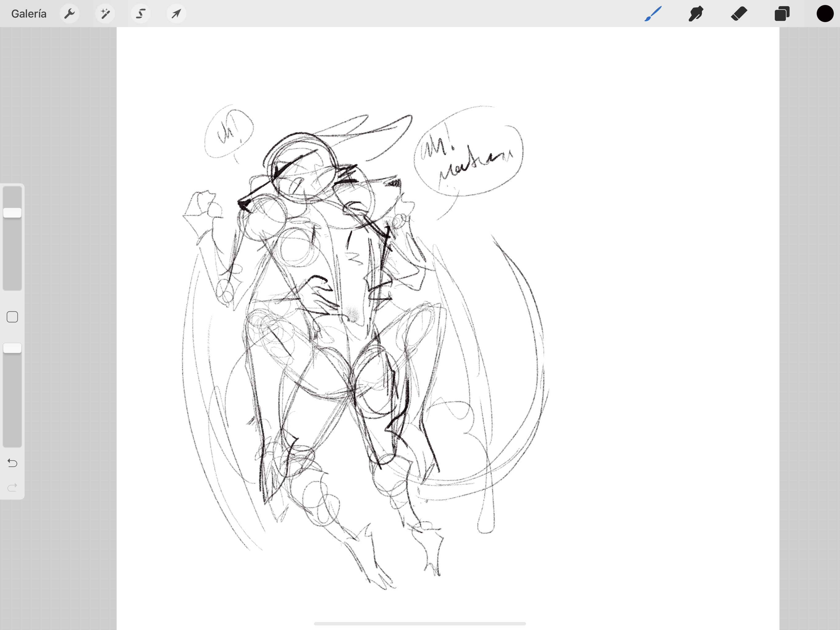The width and height of the screenshot is (840, 630).
Task: Click the brush opacity slider handle
Action: (12, 348)
